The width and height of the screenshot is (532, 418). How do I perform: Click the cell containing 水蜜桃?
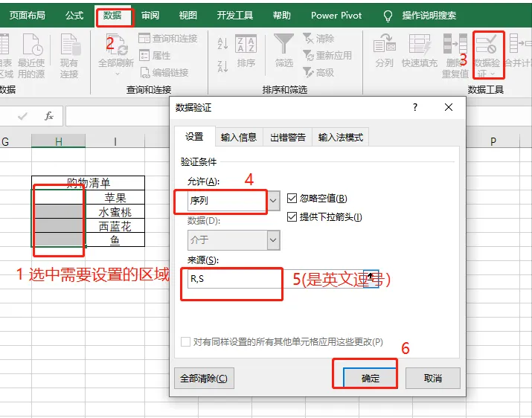[115, 212]
